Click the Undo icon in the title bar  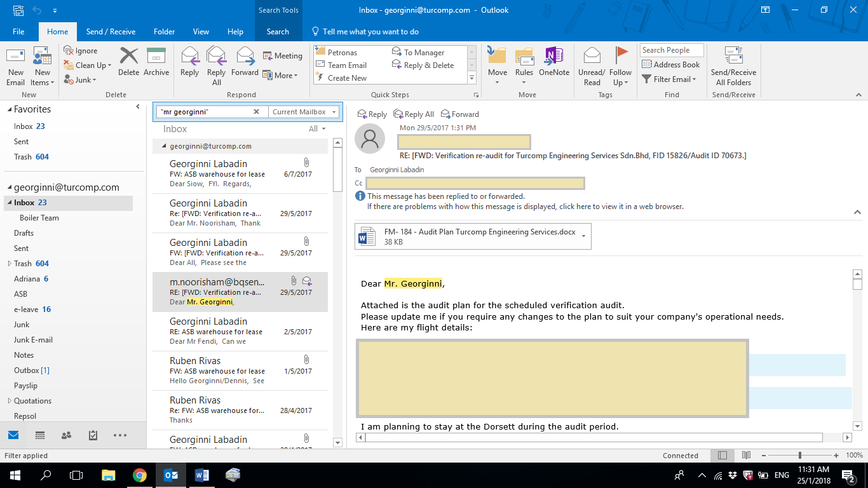pos(37,10)
